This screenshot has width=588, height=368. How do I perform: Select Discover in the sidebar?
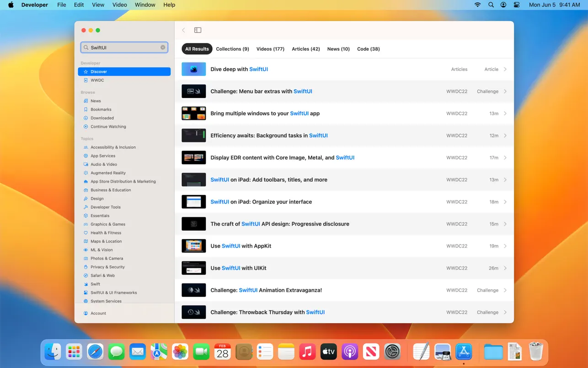click(x=124, y=71)
